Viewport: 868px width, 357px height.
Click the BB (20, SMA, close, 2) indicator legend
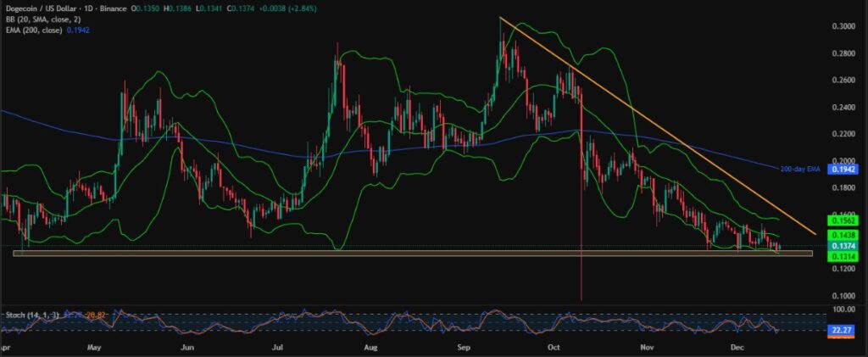[42, 20]
